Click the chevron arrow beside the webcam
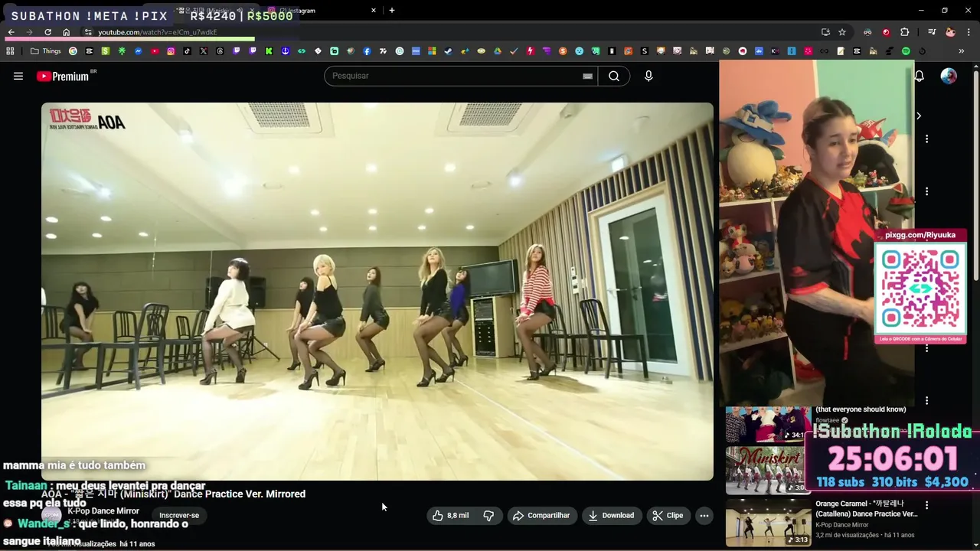The image size is (980, 551). tap(919, 116)
